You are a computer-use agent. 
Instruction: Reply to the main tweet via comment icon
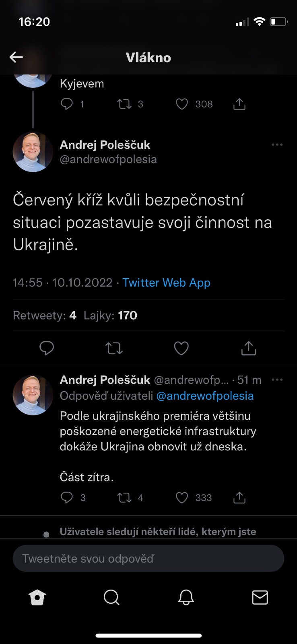coord(47,348)
